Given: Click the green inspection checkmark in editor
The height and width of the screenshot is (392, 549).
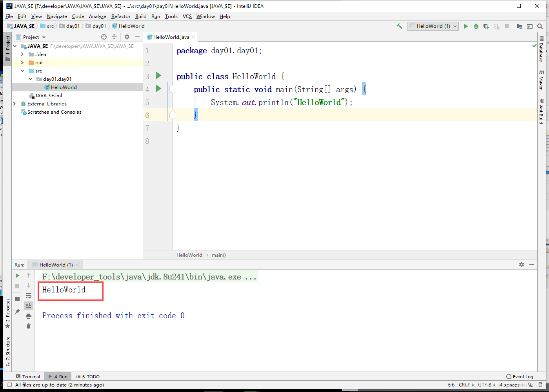Looking at the screenshot, I should coord(534,46).
